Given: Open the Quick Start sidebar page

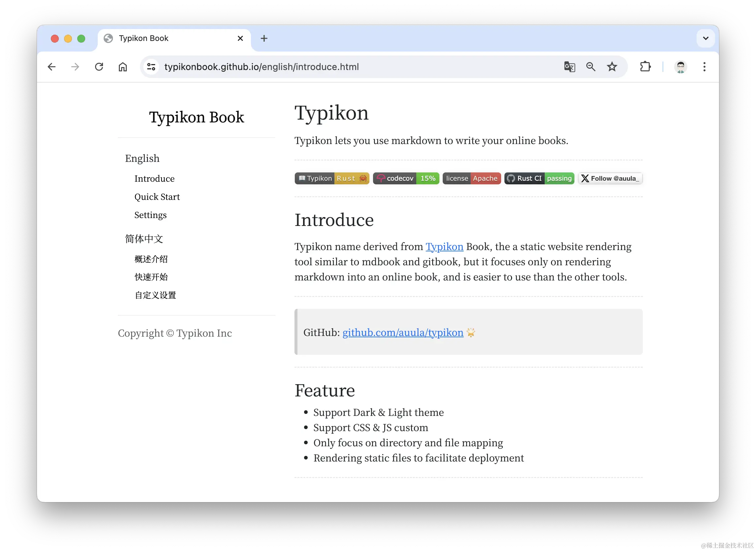Looking at the screenshot, I should [157, 197].
